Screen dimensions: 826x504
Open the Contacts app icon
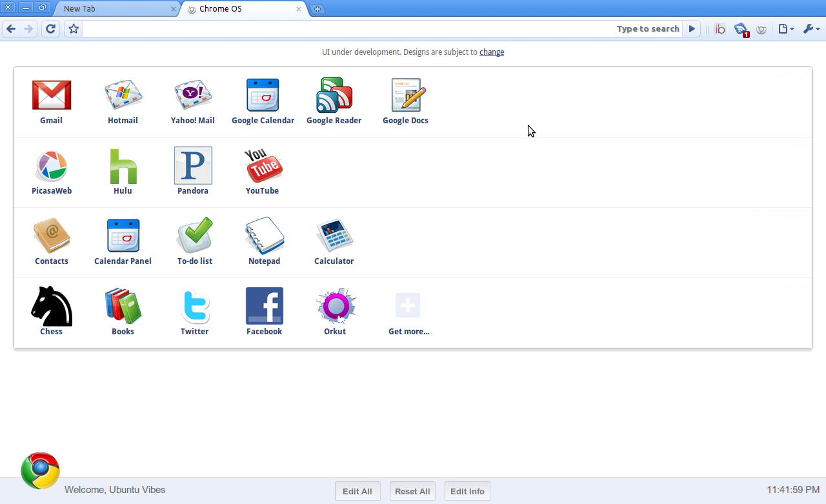point(52,236)
